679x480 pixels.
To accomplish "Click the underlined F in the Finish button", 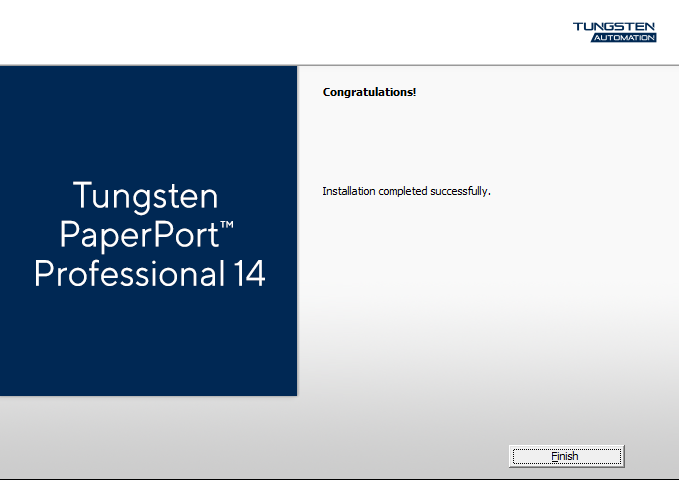I will tap(553, 456).
